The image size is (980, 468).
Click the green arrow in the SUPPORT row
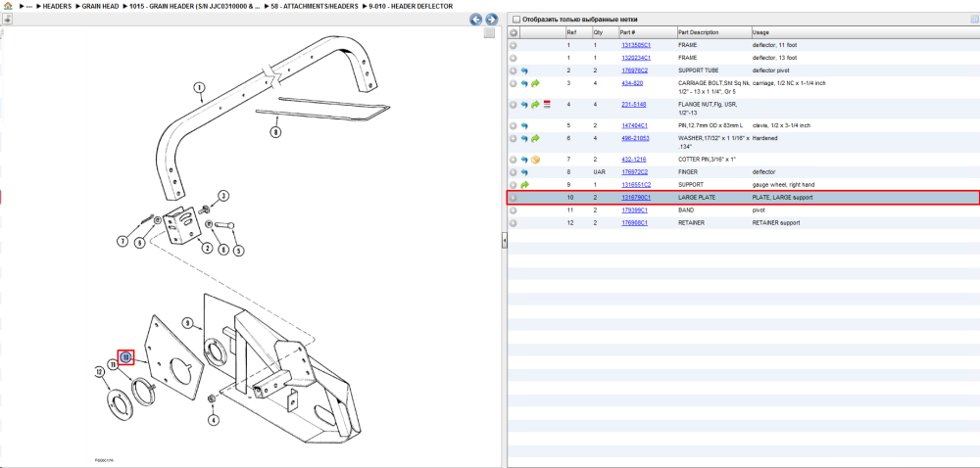point(524,185)
